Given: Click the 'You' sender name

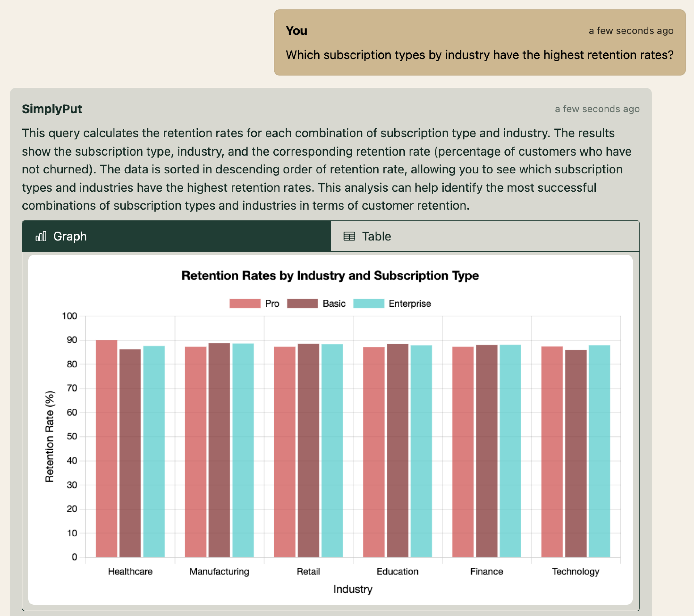Looking at the screenshot, I should 296,31.
